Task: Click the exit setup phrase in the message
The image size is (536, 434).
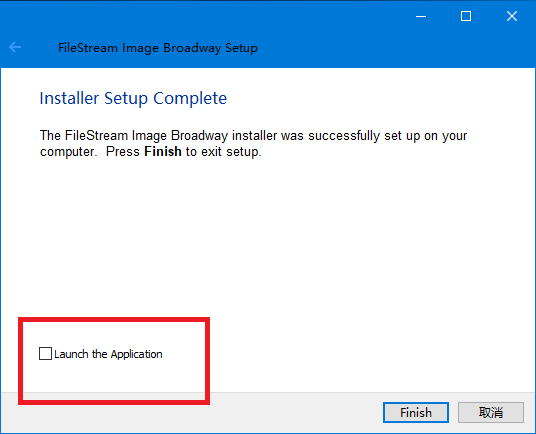Action: coord(231,151)
